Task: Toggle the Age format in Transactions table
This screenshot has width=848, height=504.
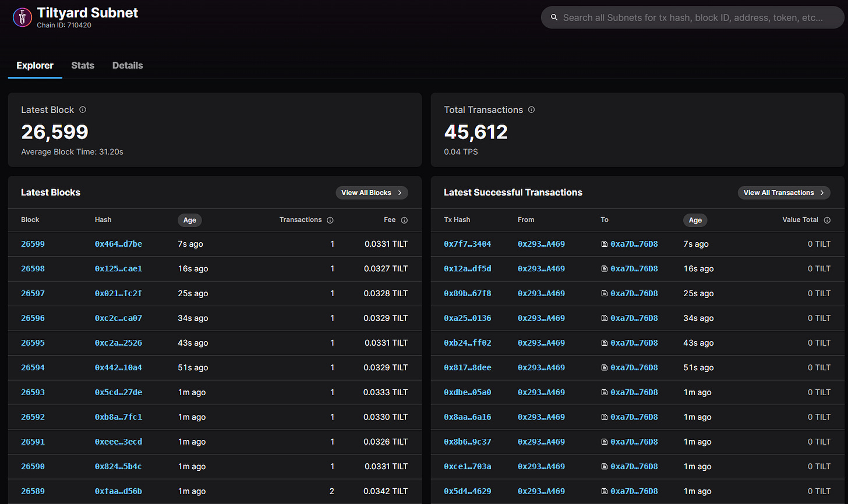Action: (695, 220)
